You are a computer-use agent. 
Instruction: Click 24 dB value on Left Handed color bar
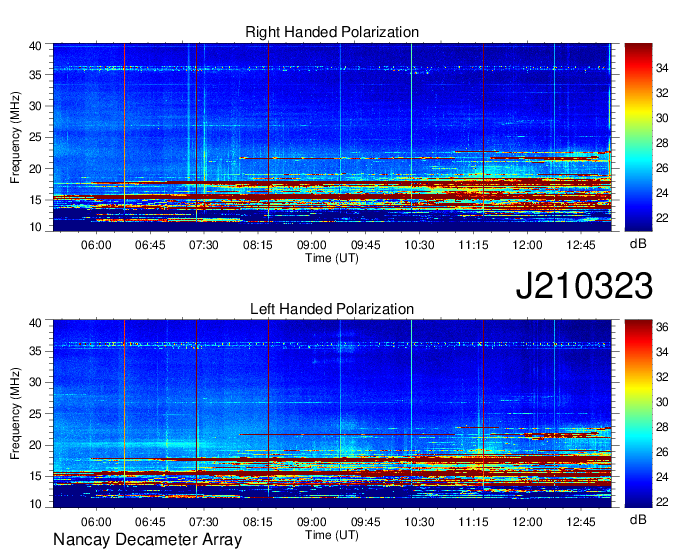click(662, 477)
